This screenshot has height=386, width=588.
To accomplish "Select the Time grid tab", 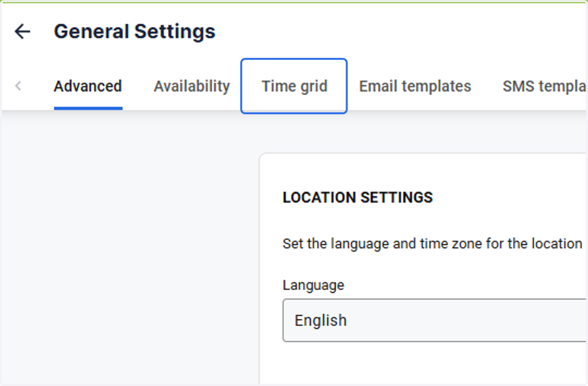I will [x=294, y=86].
